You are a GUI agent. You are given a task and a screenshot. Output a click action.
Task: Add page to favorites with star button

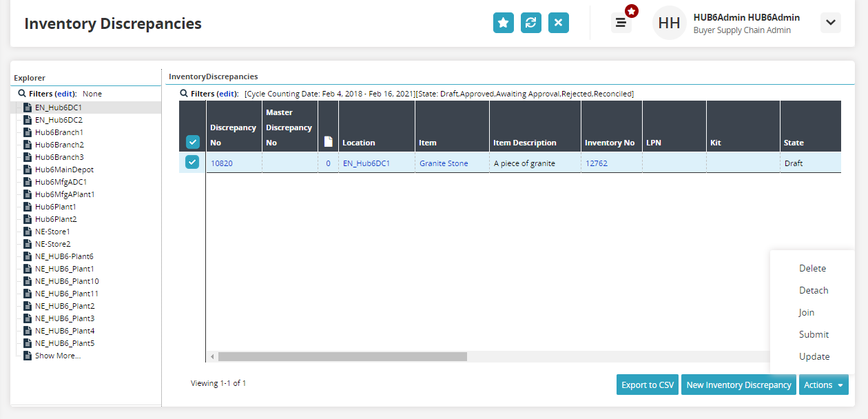(504, 23)
